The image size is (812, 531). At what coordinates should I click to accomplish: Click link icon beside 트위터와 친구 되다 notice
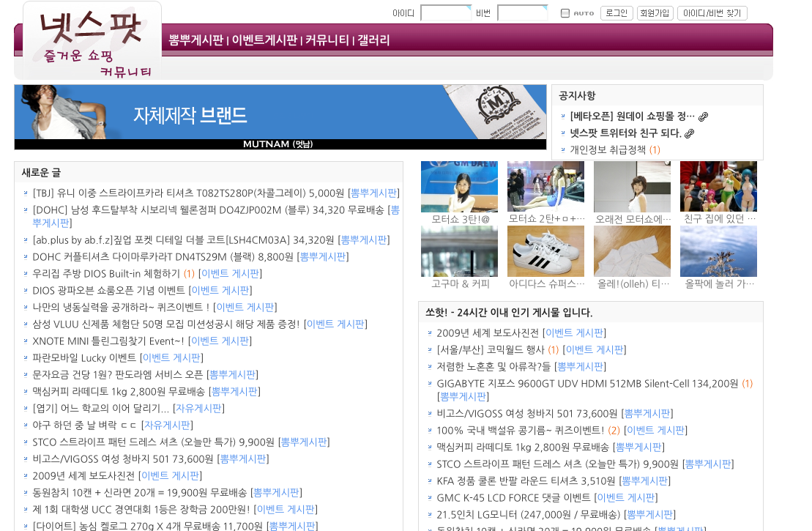click(x=689, y=133)
